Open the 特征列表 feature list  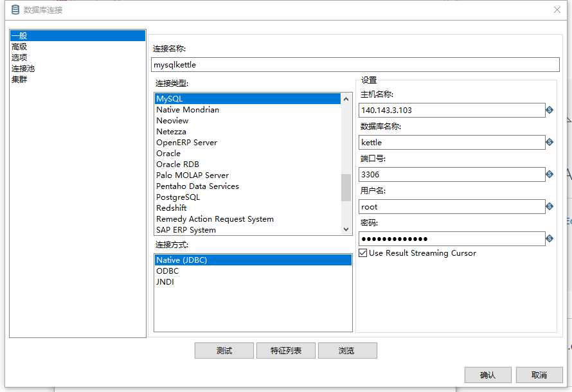click(x=285, y=350)
